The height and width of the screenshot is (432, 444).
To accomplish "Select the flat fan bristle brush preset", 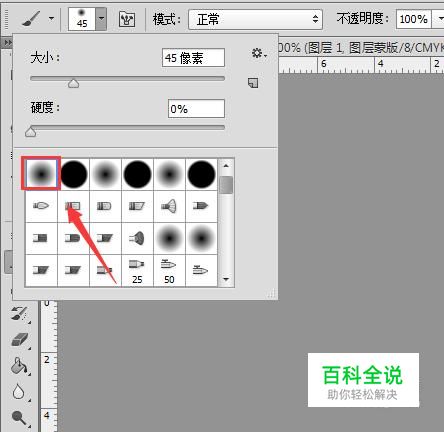I will 137,238.
